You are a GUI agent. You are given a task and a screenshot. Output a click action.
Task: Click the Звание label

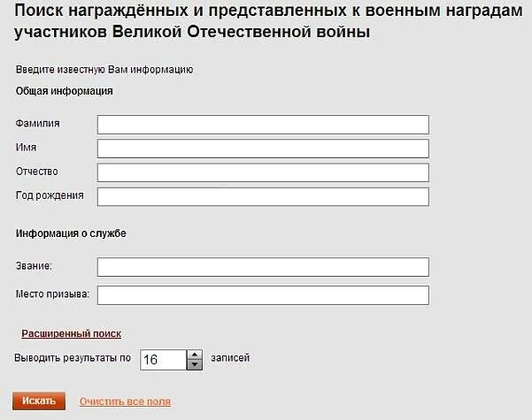pos(34,266)
